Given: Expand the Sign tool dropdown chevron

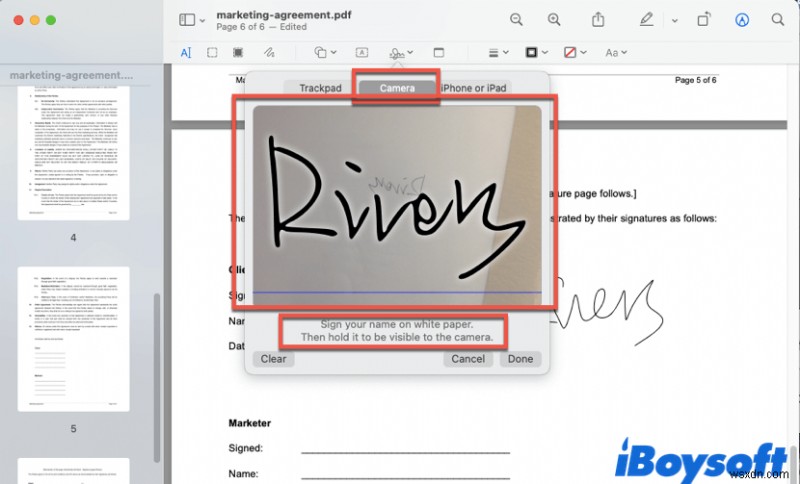Looking at the screenshot, I should [x=410, y=53].
